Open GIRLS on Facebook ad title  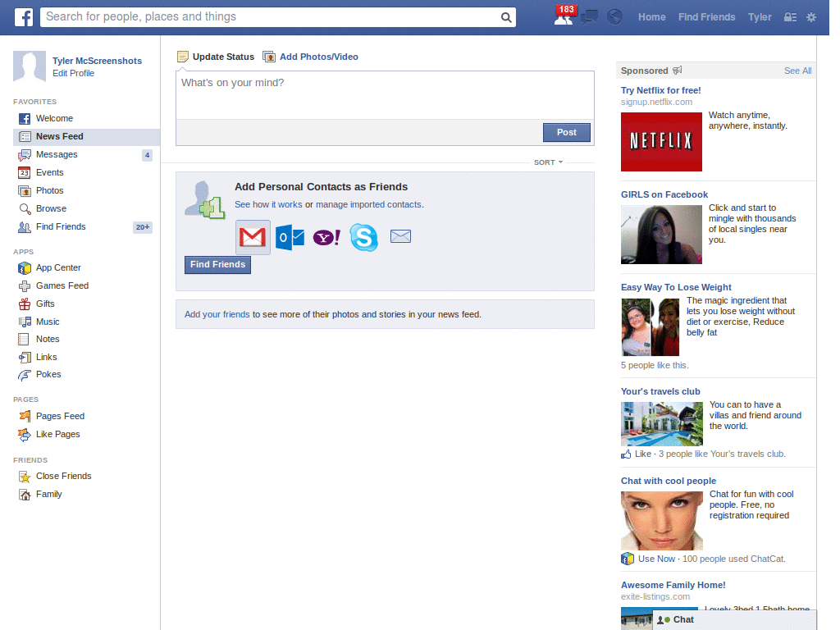[664, 195]
